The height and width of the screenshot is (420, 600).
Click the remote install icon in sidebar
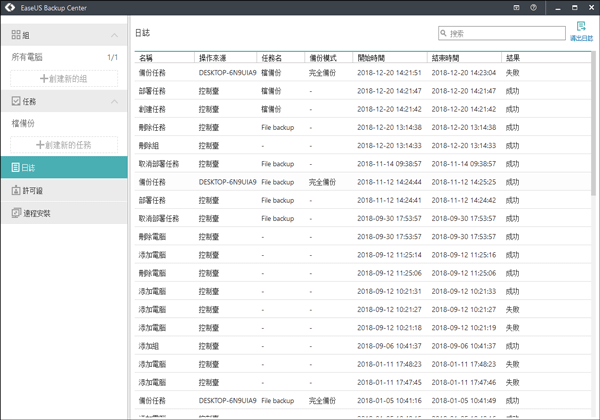tap(16, 213)
